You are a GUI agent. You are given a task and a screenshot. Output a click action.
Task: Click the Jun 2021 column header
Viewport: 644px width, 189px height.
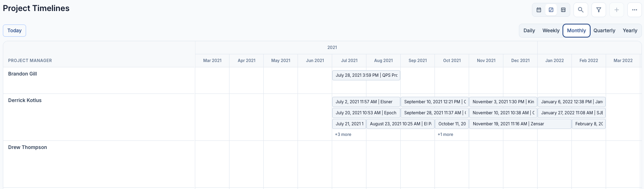[x=315, y=60]
